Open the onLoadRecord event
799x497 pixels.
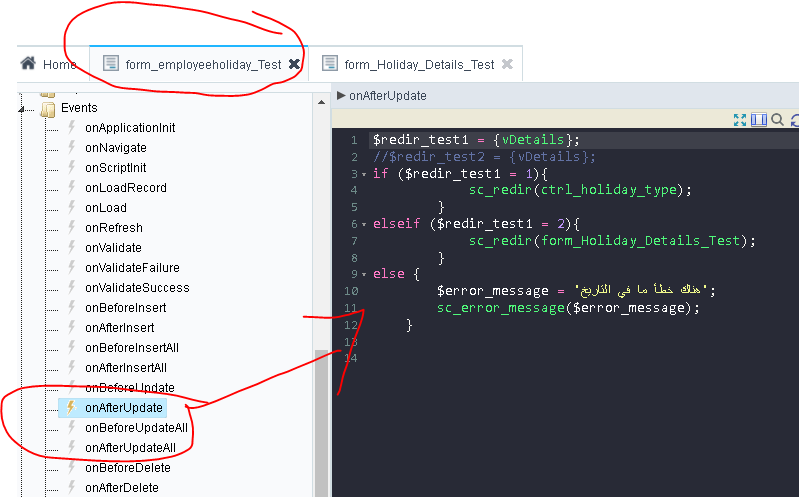[126, 188]
